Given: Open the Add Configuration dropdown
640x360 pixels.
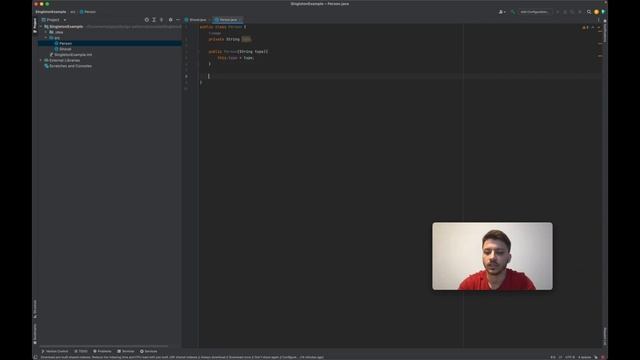Looking at the screenshot, I should point(534,12).
